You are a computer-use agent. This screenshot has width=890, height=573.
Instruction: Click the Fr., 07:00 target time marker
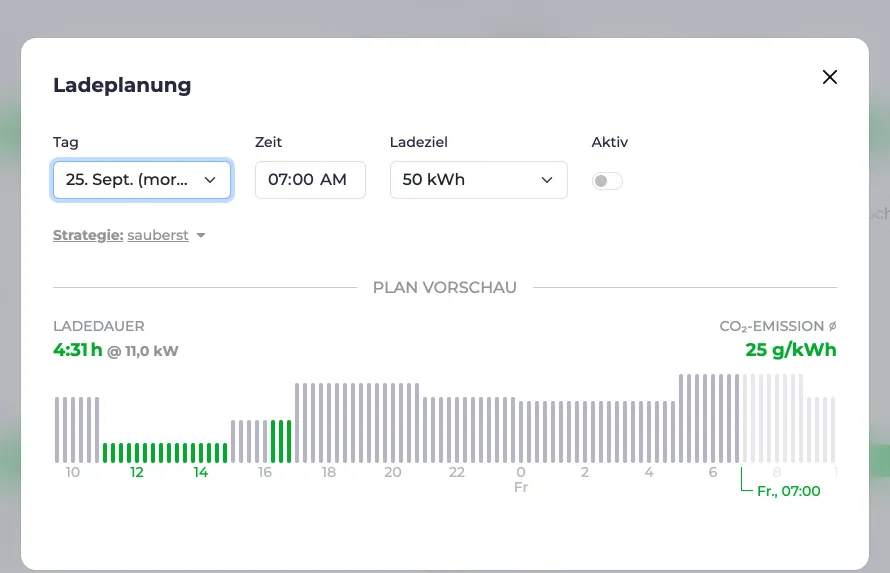coord(788,491)
